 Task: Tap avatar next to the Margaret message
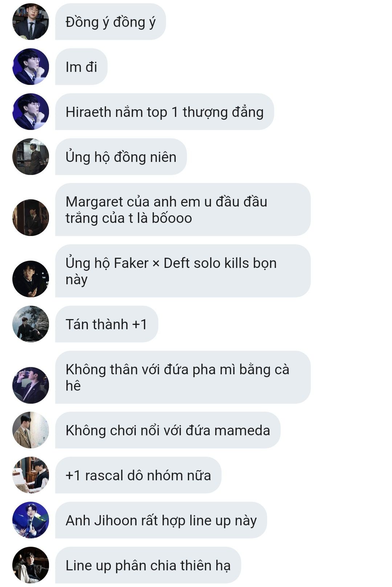pos(30,217)
